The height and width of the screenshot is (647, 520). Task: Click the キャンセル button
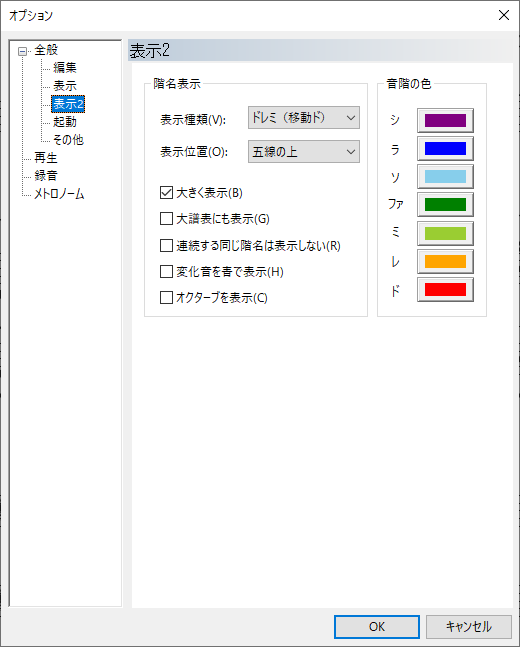(469, 627)
